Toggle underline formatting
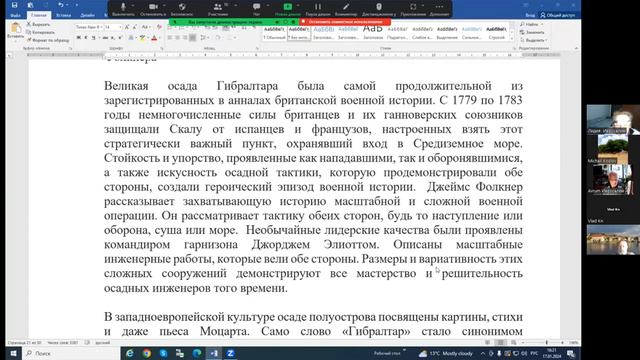Screen dimensions: 640x360 coord(94,38)
